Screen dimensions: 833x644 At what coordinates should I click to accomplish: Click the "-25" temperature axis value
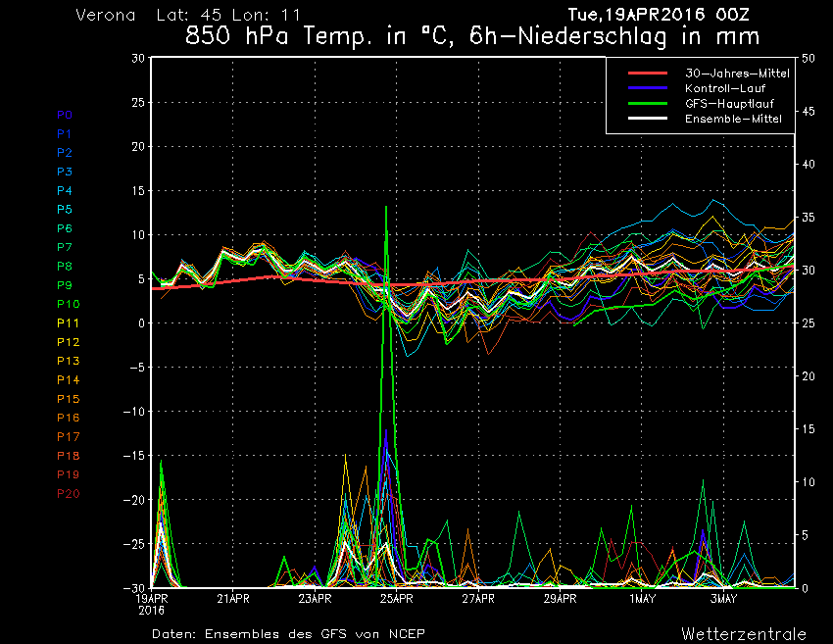(x=134, y=544)
